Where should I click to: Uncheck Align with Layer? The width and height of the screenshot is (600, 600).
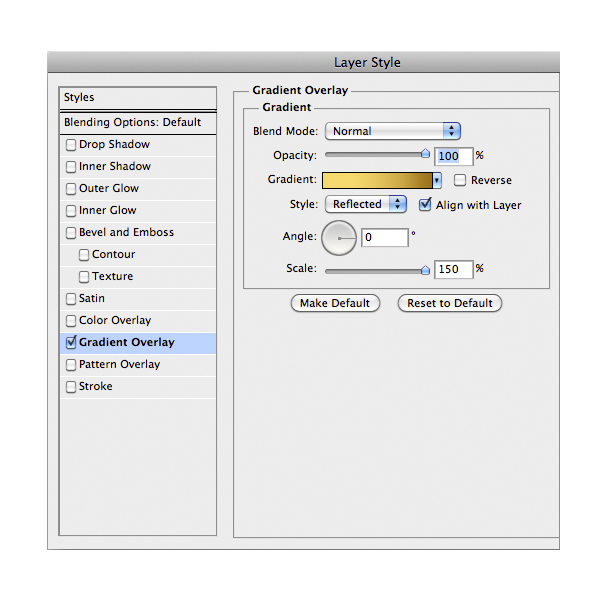[426, 205]
